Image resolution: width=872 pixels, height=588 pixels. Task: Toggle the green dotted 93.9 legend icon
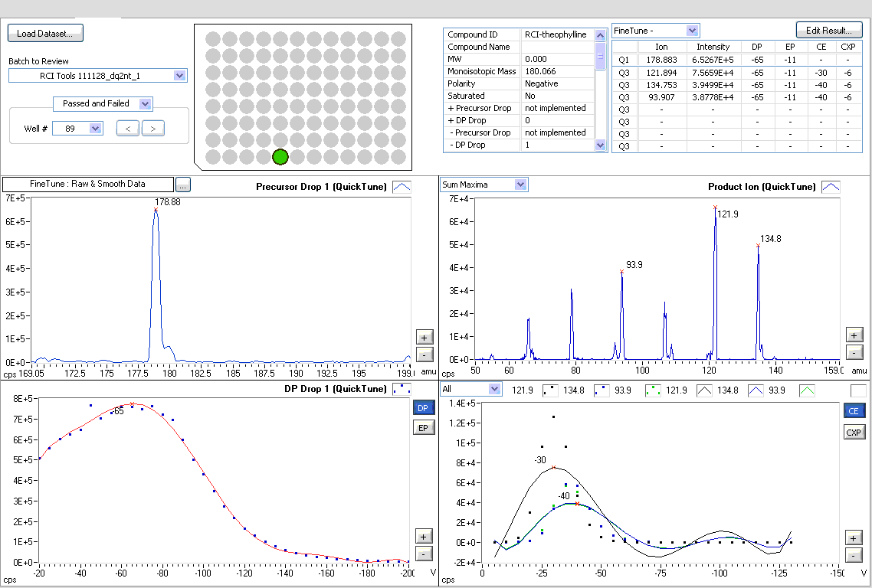click(653, 390)
